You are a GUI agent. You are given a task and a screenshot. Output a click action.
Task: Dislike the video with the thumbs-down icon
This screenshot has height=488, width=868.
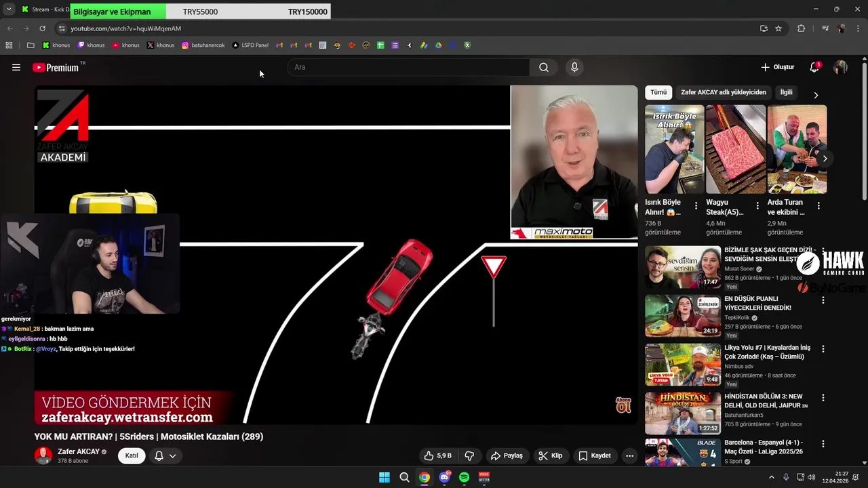click(x=469, y=455)
